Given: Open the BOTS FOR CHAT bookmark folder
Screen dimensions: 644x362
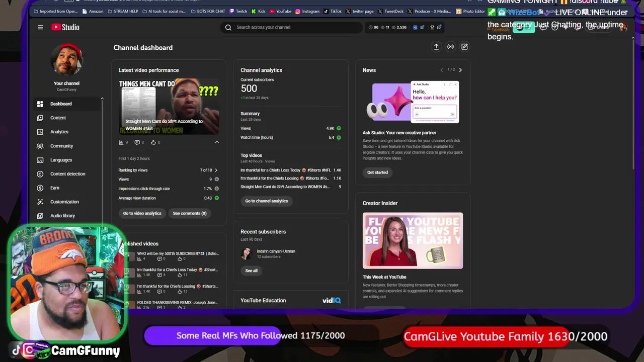Looking at the screenshot, I should (208, 11).
